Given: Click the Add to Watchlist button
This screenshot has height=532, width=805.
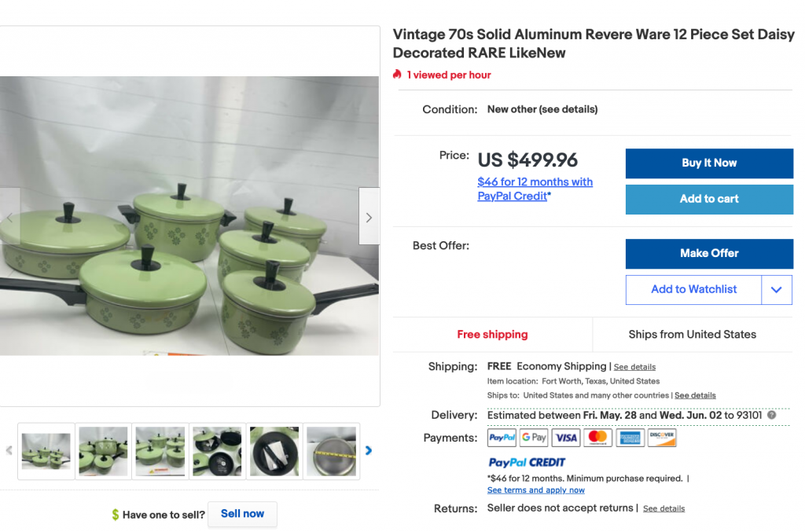Looking at the screenshot, I should tap(693, 290).
